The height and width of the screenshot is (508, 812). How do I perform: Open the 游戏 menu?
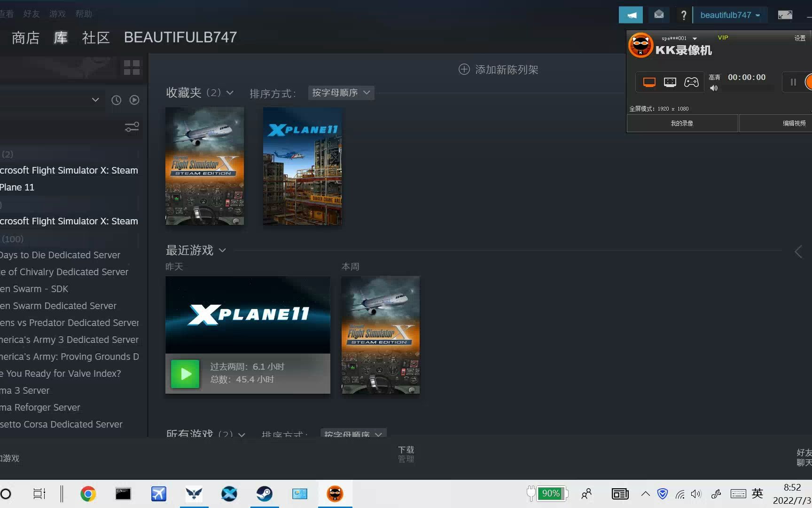[x=57, y=14]
